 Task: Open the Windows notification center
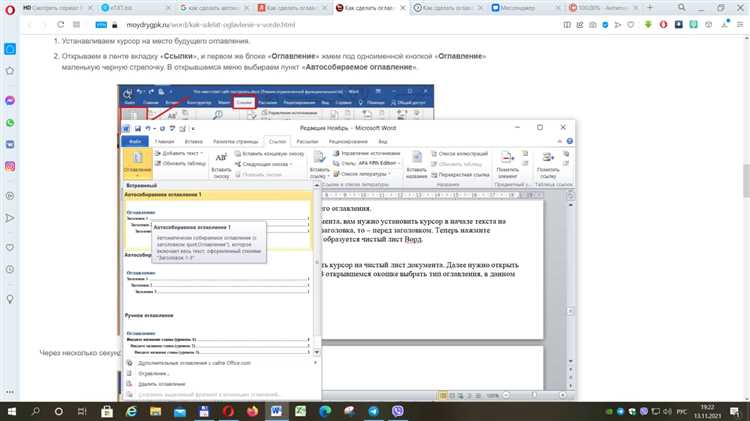pos(735,411)
